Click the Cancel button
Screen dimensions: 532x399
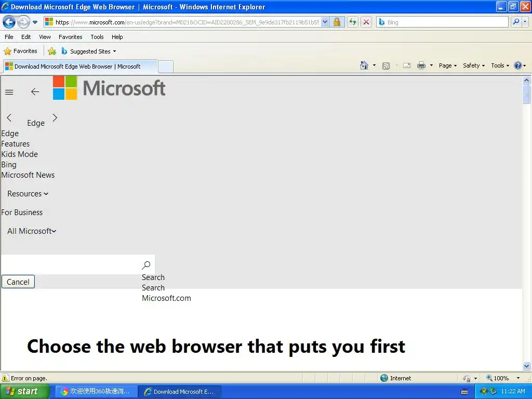[18, 282]
